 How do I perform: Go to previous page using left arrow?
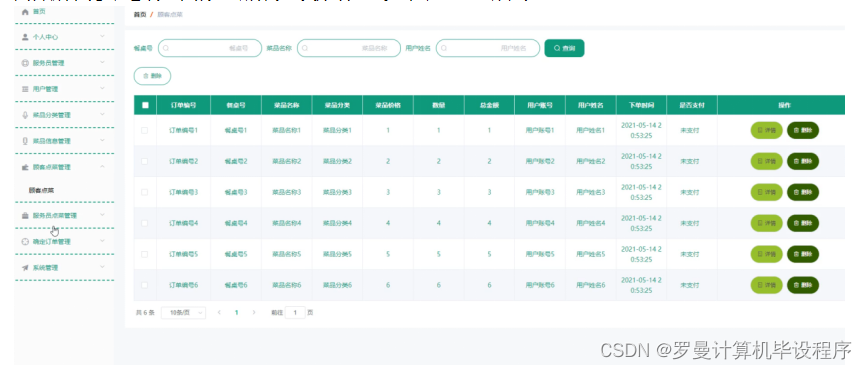[x=219, y=313]
